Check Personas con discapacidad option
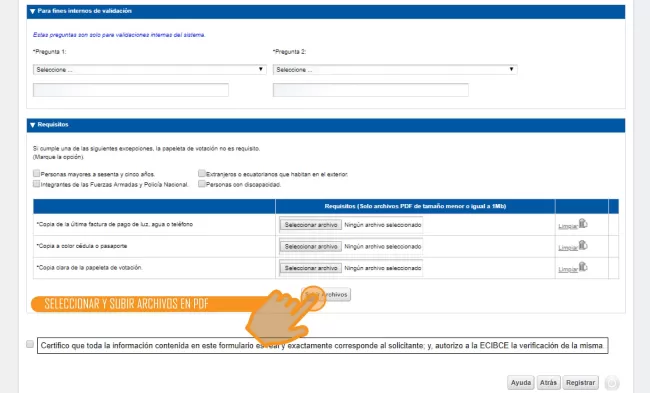The width and height of the screenshot is (650, 393). [202, 184]
